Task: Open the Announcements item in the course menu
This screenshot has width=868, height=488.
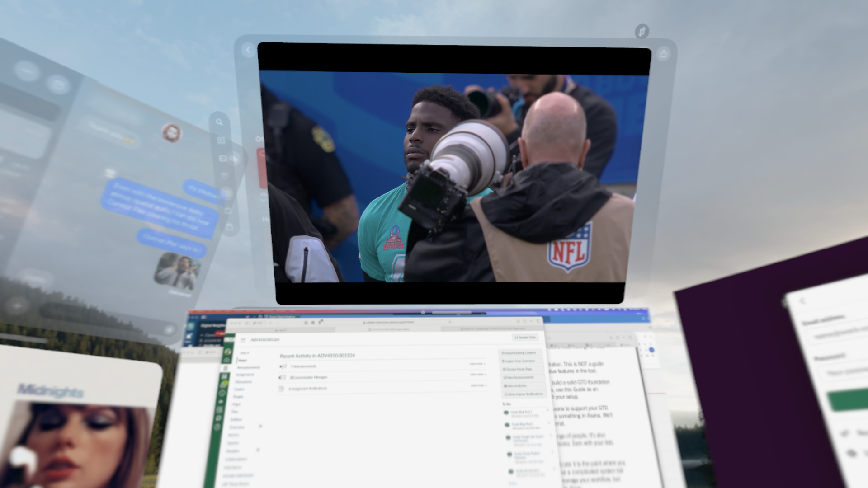Action: (x=248, y=367)
